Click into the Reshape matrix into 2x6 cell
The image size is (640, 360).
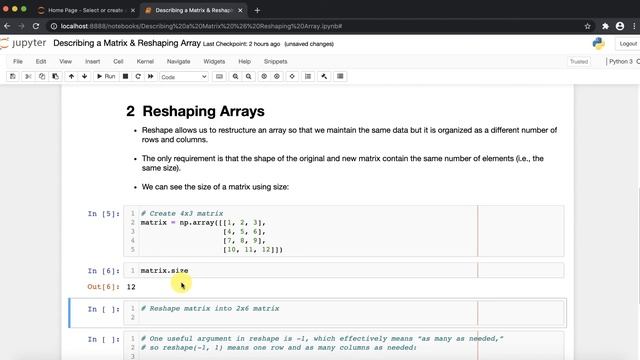click(x=344, y=313)
